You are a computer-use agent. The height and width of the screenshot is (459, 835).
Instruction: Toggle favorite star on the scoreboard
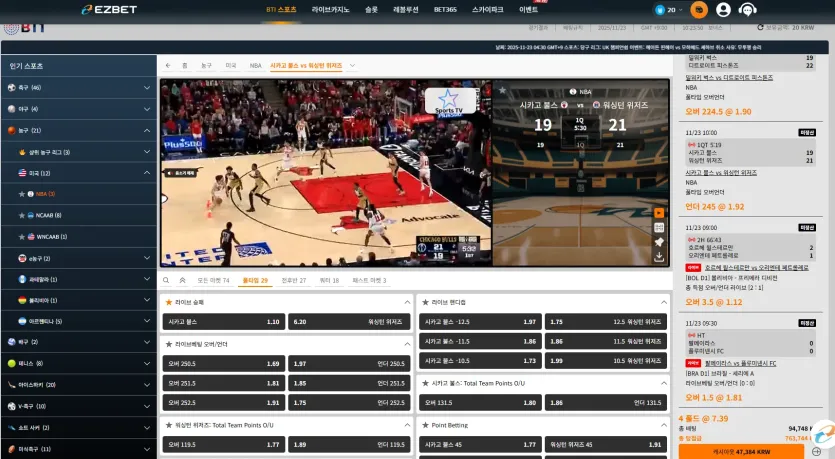502,91
